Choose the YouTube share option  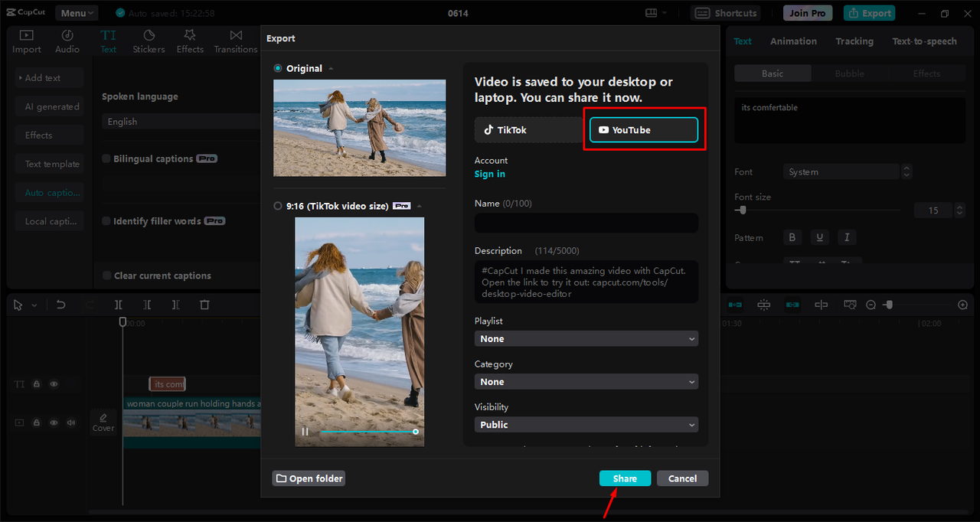pos(644,130)
